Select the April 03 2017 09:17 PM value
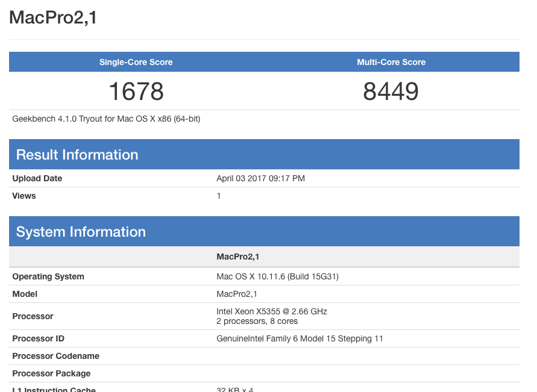 coord(260,179)
